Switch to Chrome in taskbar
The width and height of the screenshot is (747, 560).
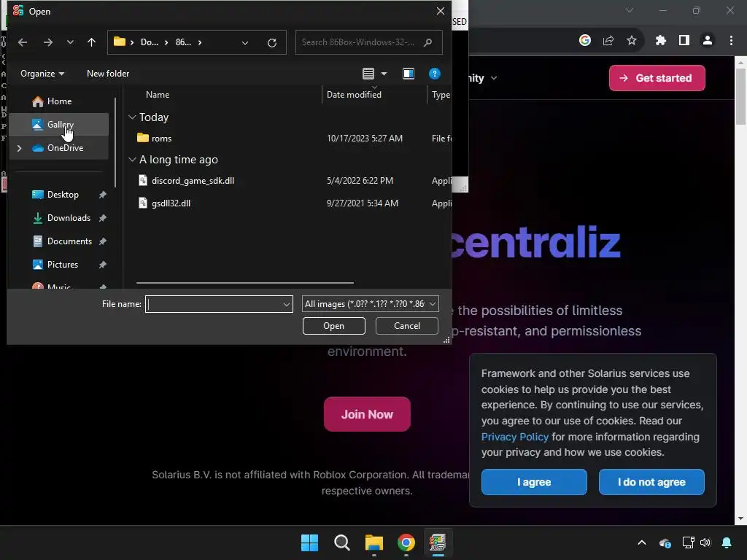coord(406,542)
